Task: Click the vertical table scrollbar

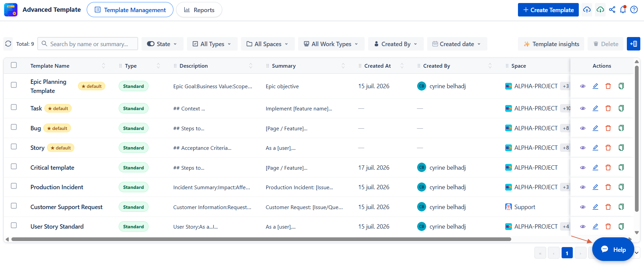Action: (x=637, y=139)
